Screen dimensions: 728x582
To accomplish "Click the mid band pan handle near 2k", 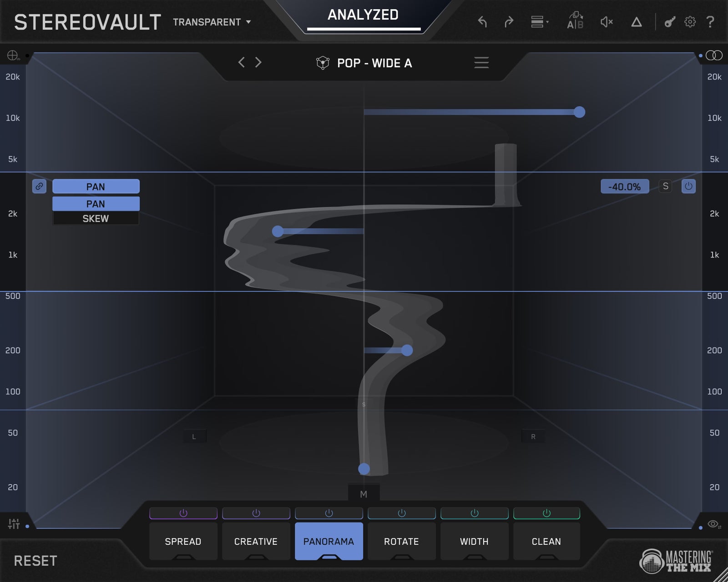I will (x=278, y=231).
